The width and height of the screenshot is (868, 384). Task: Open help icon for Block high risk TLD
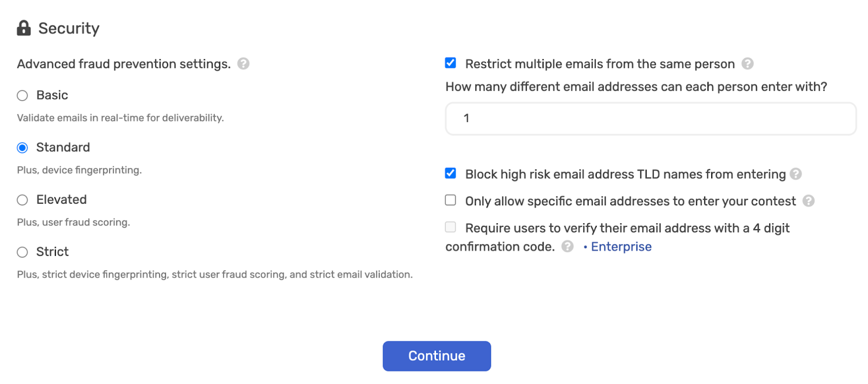pyautogui.click(x=796, y=174)
